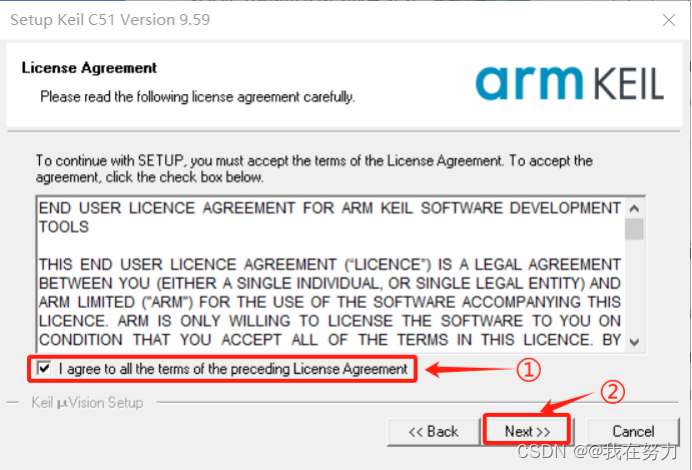Image resolution: width=692 pixels, height=470 pixels.
Task: Uncheck the license agreement checkbox
Action: pyautogui.click(x=44, y=368)
